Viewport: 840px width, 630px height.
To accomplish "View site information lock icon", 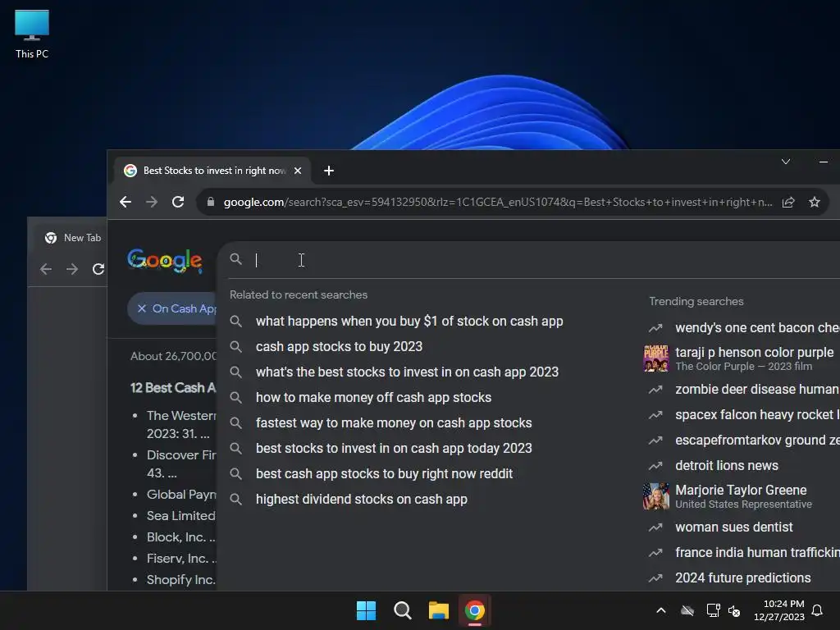I will (211, 202).
